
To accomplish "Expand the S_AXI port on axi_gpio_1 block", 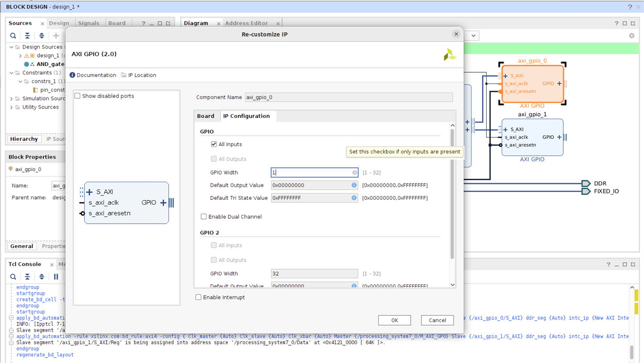I will click(x=505, y=129).
